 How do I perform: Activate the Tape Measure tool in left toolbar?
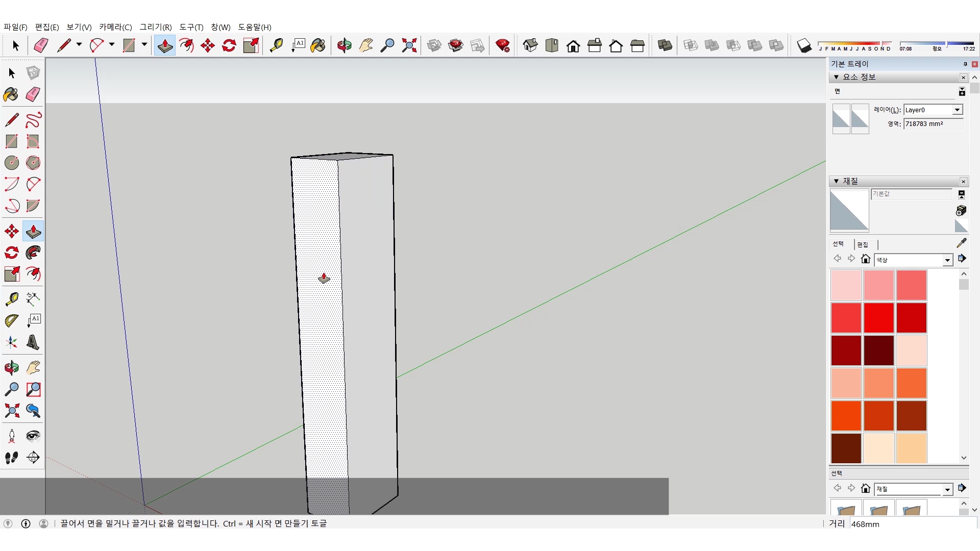coord(11,298)
